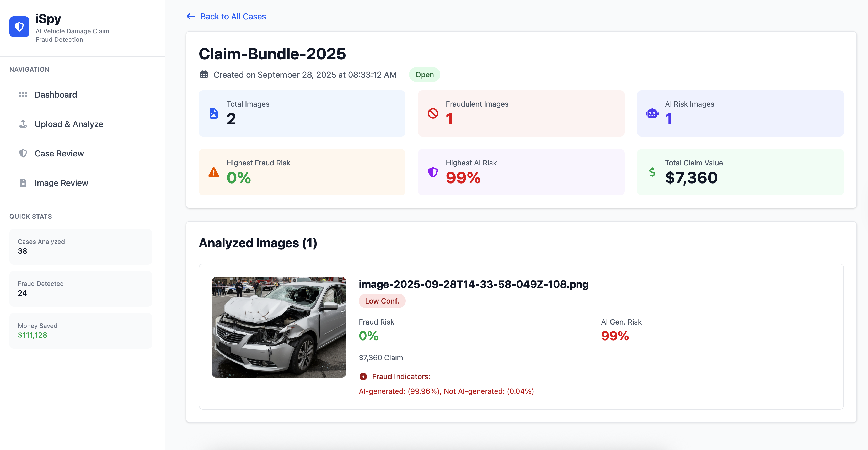Click the Money Saved quick stat card

tap(81, 330)
